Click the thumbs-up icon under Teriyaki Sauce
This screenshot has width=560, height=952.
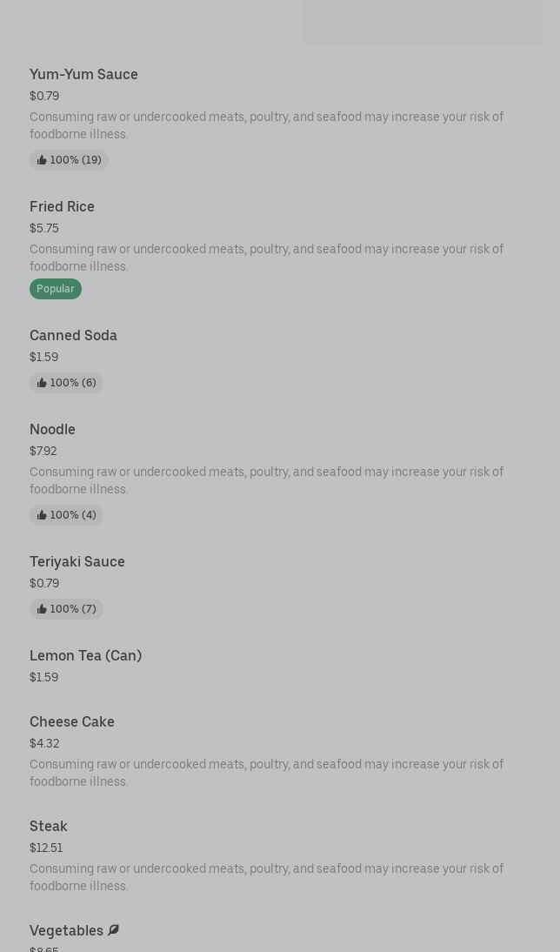coord(42,609)
